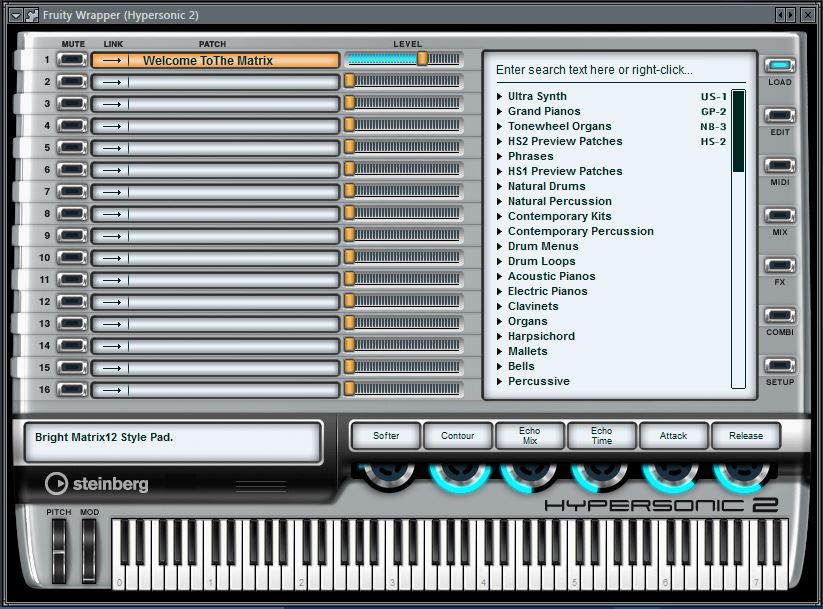Expand the Bells category
Screen dimensions: 823x609
tap(500, 366)
